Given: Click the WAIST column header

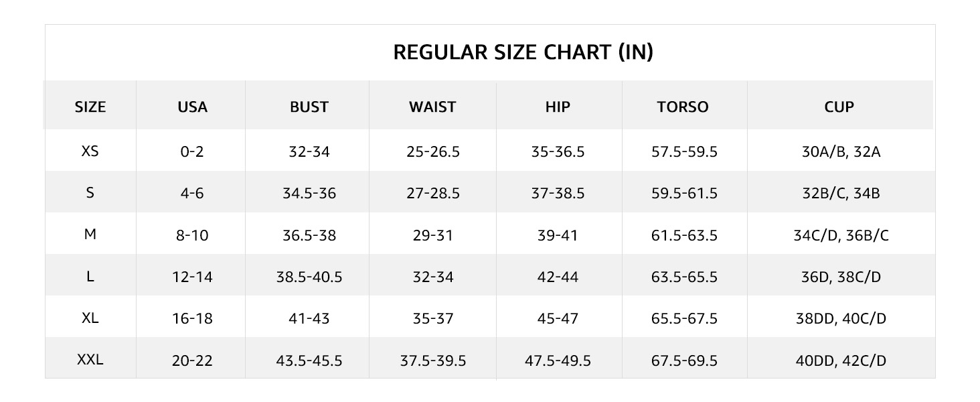Looking at the screenshot, I should [432, 107].
